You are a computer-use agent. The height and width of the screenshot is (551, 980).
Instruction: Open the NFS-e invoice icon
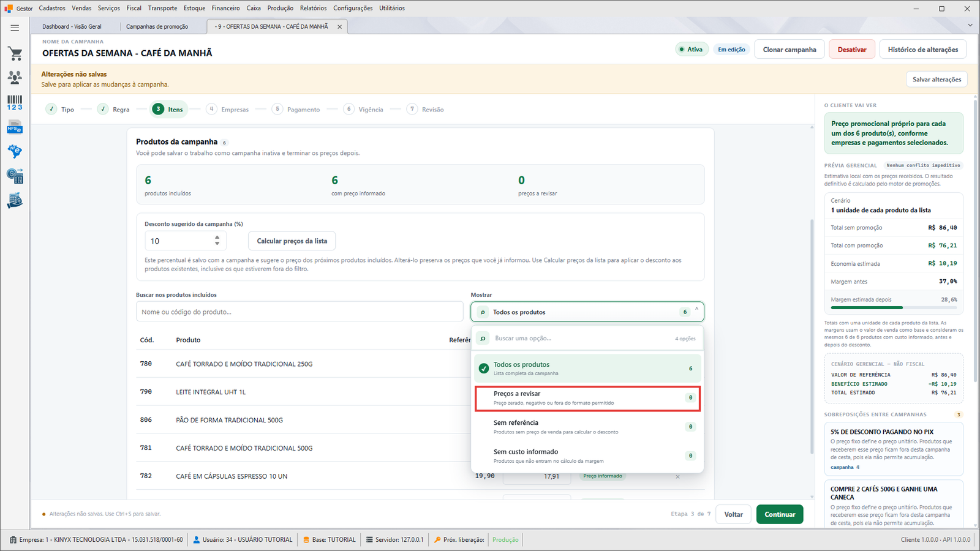point(15,128)
